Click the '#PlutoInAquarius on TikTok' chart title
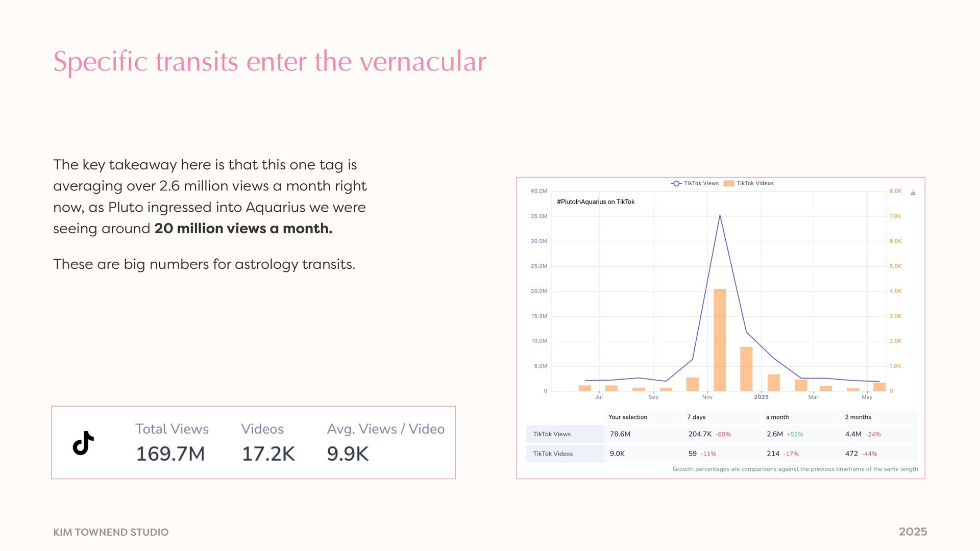This screenshot has height=551, width=980. click(x=596, y=202)
